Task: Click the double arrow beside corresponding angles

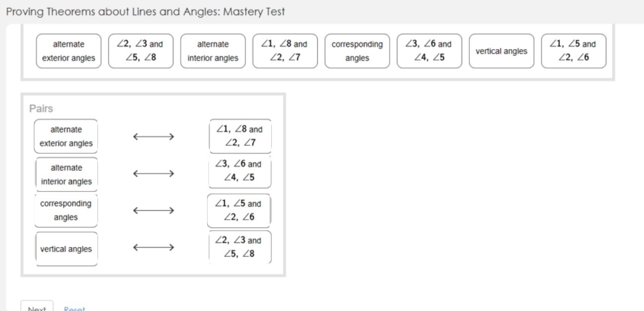Action: [x=153, y=210]
